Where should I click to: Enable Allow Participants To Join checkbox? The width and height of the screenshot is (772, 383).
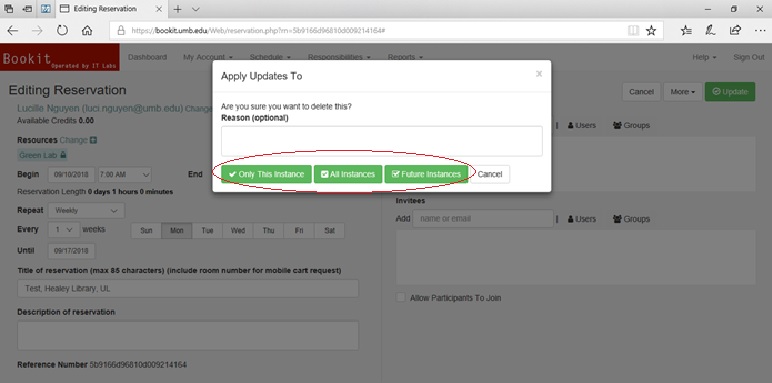pos(401,298)
